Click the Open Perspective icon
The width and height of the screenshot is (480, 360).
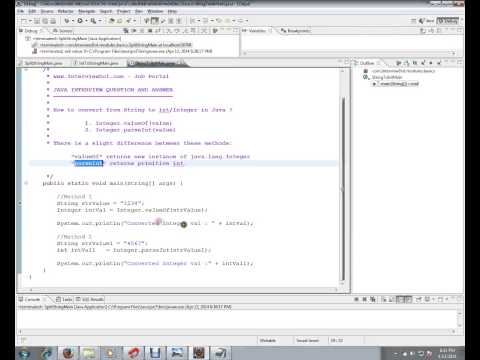point(414,21)
